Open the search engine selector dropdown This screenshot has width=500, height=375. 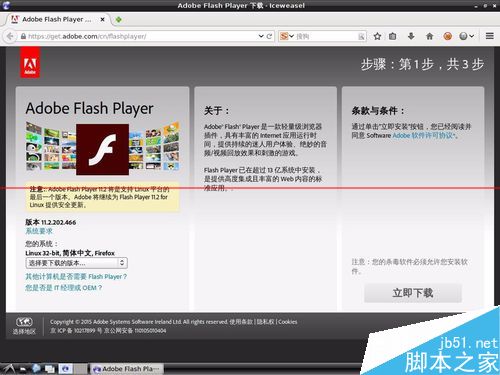click(287, 36)
